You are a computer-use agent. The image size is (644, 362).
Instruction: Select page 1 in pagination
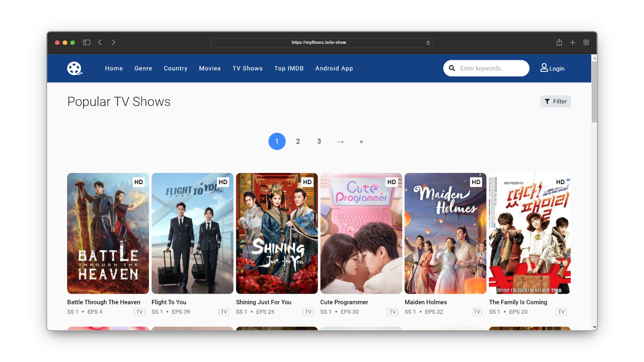(277, 141)
